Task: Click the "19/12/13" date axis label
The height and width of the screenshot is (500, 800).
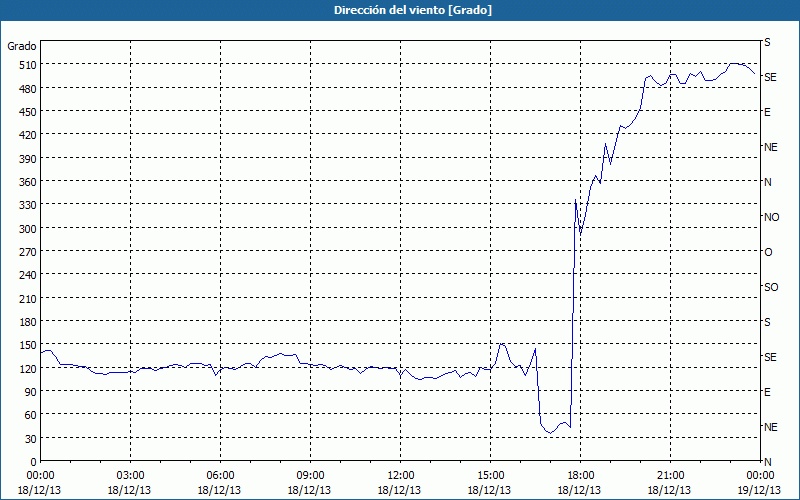Action: pos(760,490)
